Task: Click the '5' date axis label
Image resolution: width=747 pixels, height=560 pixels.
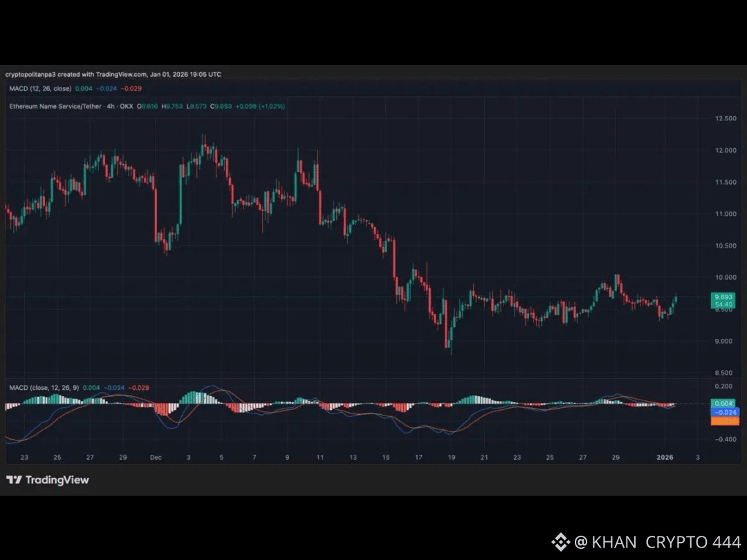Action: [x=221, y=457]
